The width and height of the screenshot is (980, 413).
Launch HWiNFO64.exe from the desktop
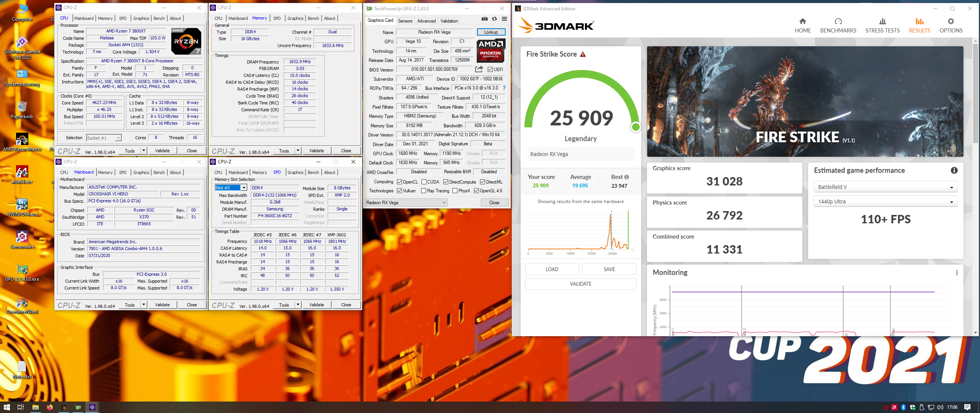point(22,207)
